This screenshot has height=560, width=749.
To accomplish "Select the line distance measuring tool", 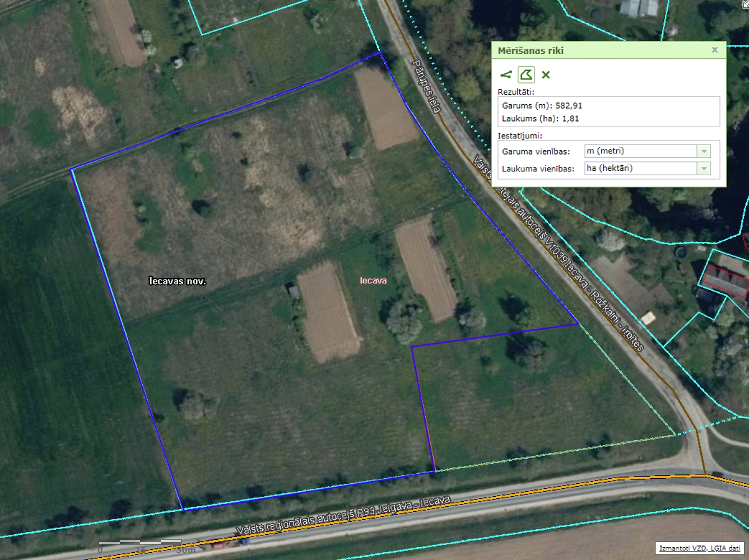I will [x=506, y=74].
